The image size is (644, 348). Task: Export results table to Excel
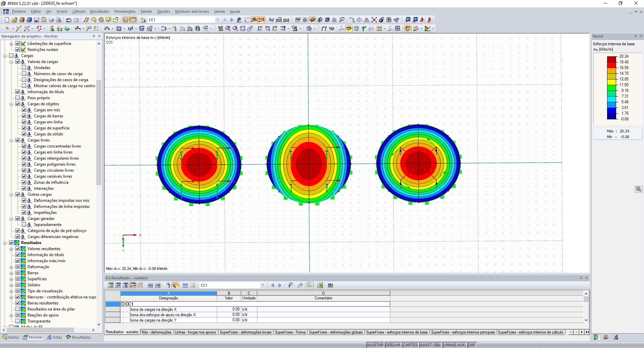click(x=320, y=285)
